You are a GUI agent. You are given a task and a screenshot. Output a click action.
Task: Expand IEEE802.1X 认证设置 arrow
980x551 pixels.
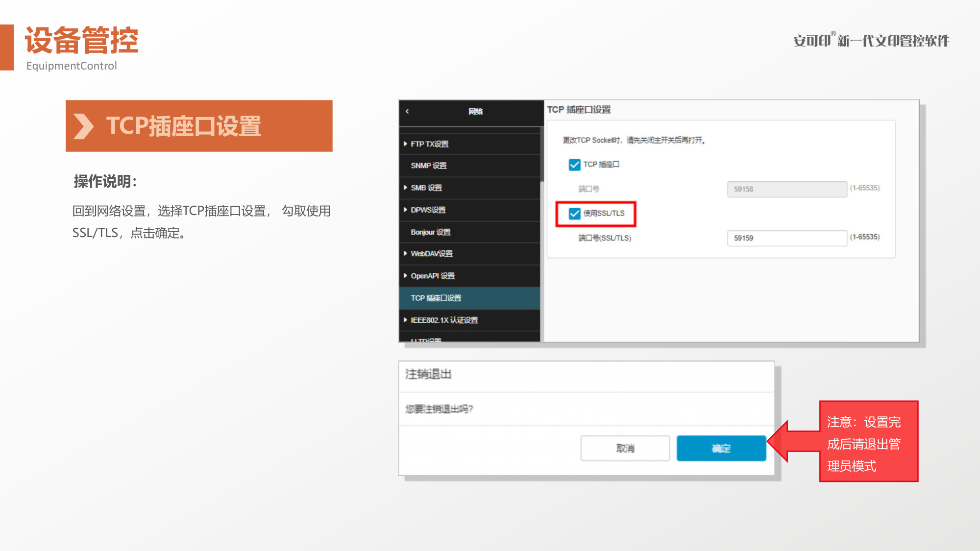click(406, 320)
